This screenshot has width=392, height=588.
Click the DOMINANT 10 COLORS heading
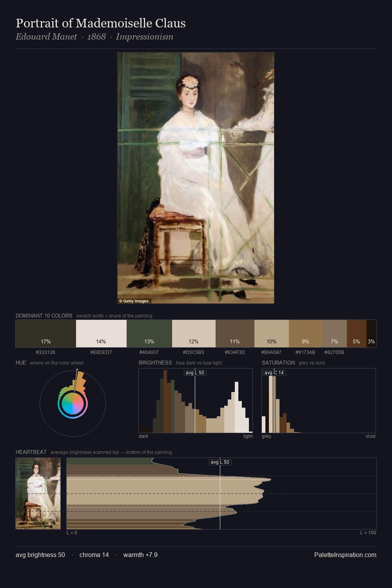[44, 316]
